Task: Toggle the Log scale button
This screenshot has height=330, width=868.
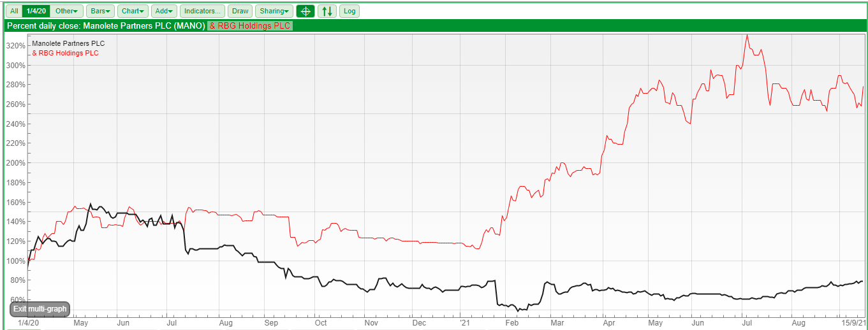Action: tap(349, 11)
